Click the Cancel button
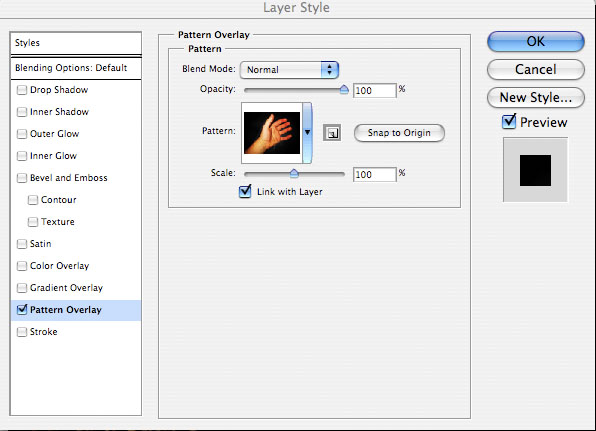 click(536, 70)
